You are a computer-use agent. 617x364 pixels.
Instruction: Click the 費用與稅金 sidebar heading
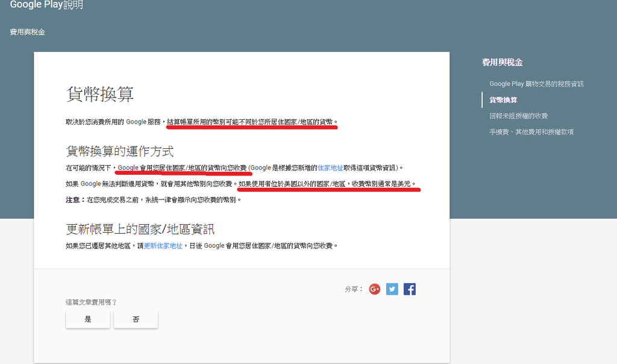coord(502,62)
